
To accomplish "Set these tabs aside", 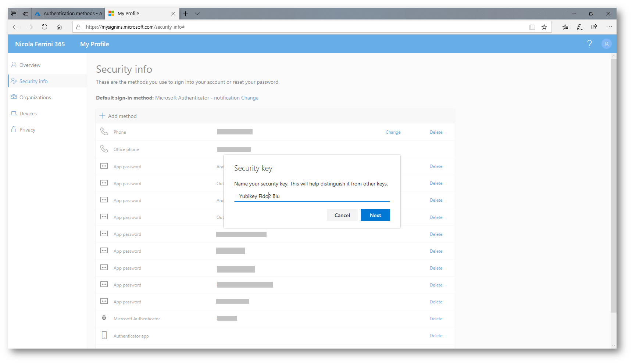I will tap(25, 14).
